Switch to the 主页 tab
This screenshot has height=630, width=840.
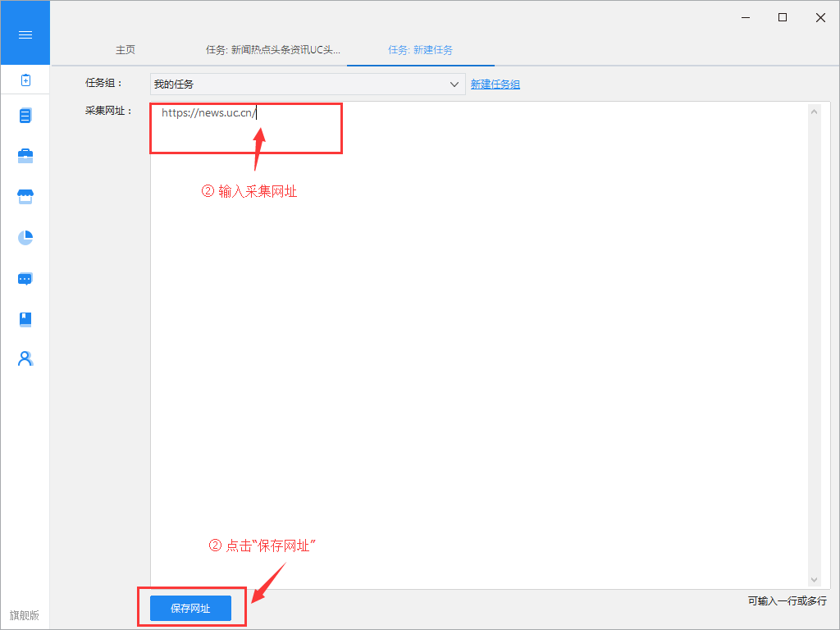click(126, 50)
